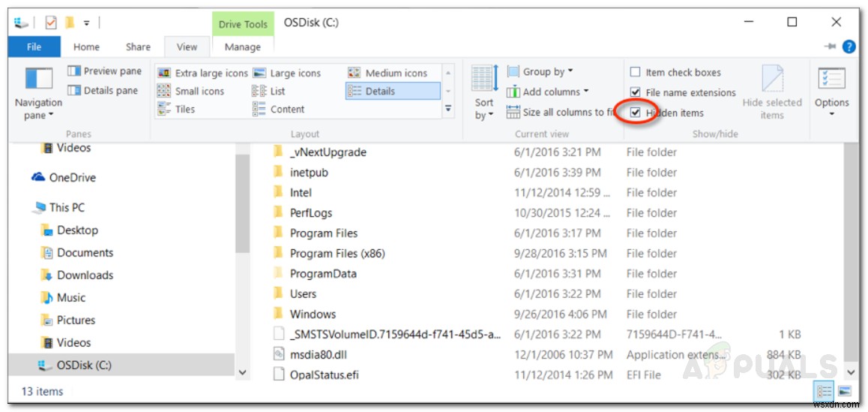Switch to the Share tab
868x412 pixels.
(x=138, y=47)
